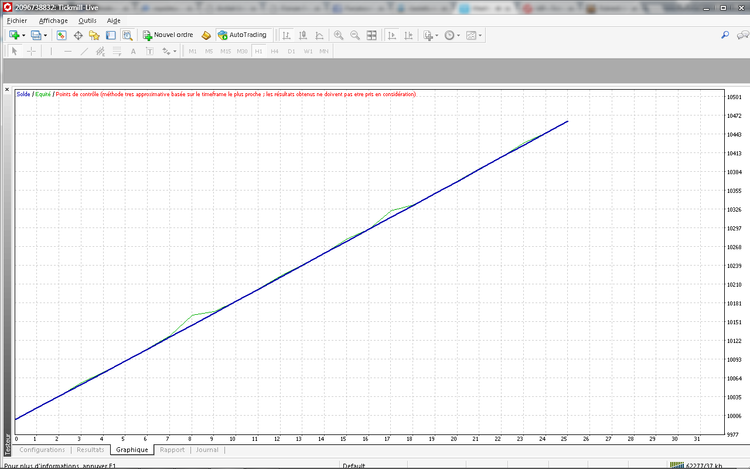This screenshot has width=750, height=469.
Task: Open the Outils menu
Action: coord(88,20)
